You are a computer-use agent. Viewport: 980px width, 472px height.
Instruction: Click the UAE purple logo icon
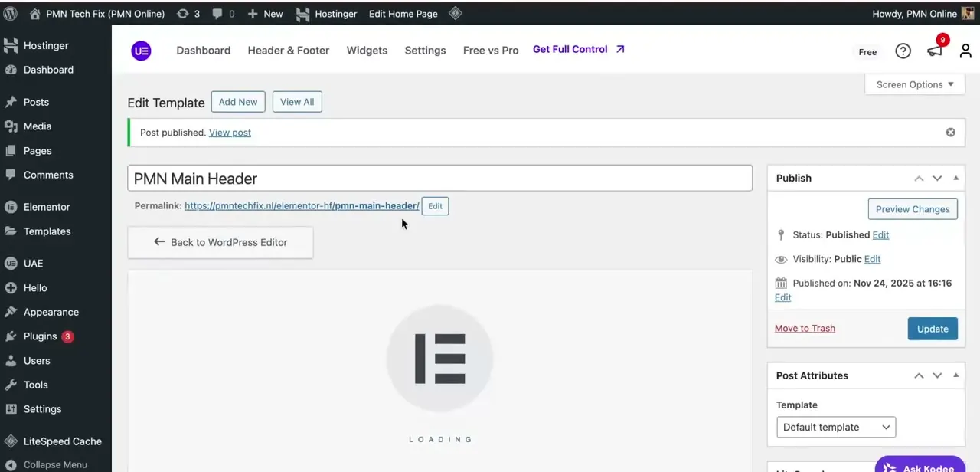tap(141, 51)
